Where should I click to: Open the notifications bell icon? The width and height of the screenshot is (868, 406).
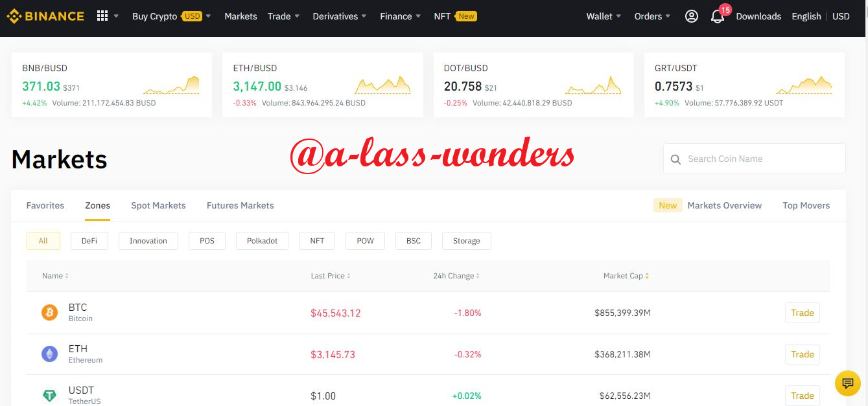pyautogui.click(x=718, y=16)
